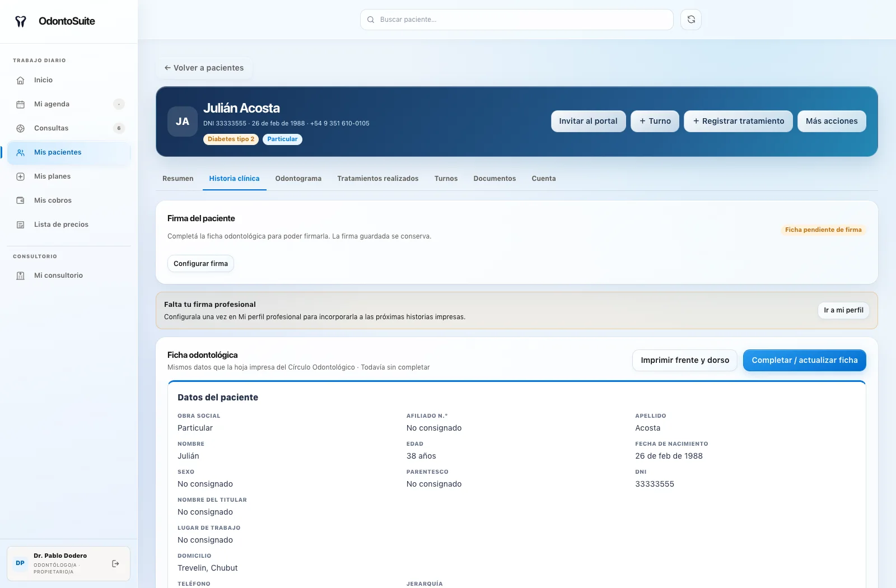The height and width of the screenshot is (588, 896).
Task: Click the Domicilio value Trevelin, Chubut
Action: tap(208, 568)
